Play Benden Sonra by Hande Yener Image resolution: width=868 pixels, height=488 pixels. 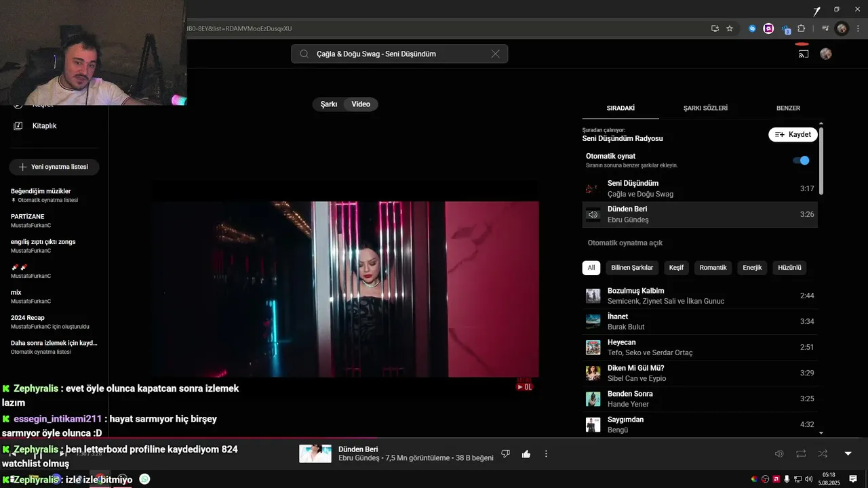(700, 399)
